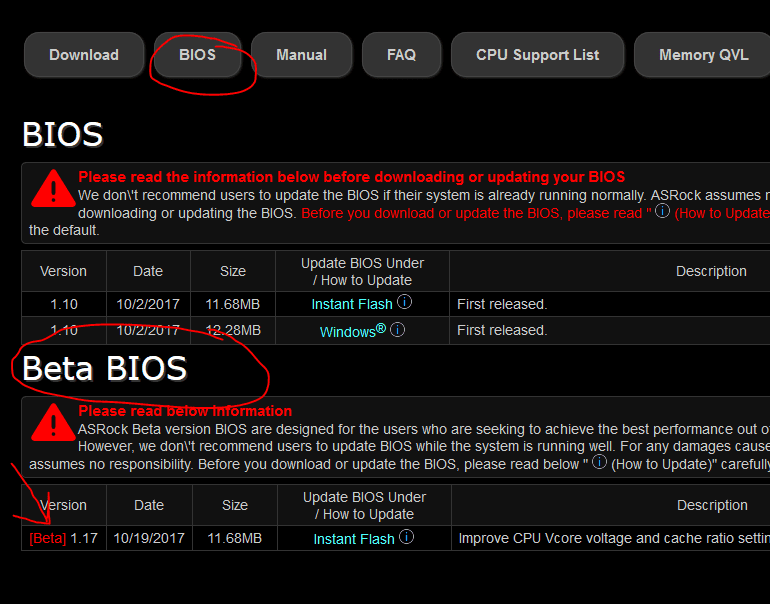The image size is (770, 604).
Task: Click Date header in the Beta BIOS table
Action: (149, 505)
